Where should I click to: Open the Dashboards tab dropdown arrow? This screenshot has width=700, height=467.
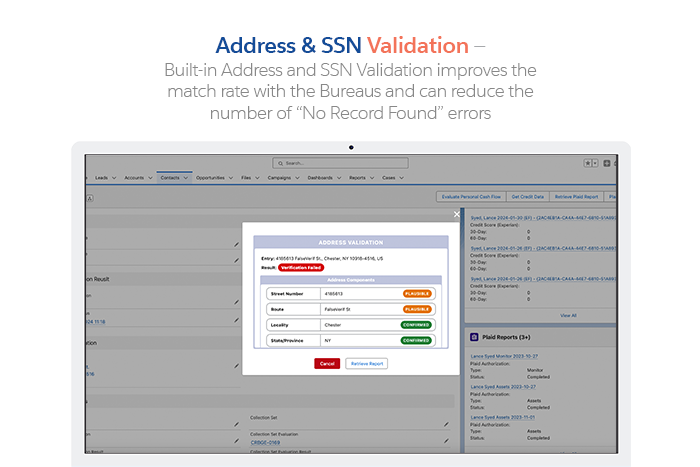coord(340,177)
